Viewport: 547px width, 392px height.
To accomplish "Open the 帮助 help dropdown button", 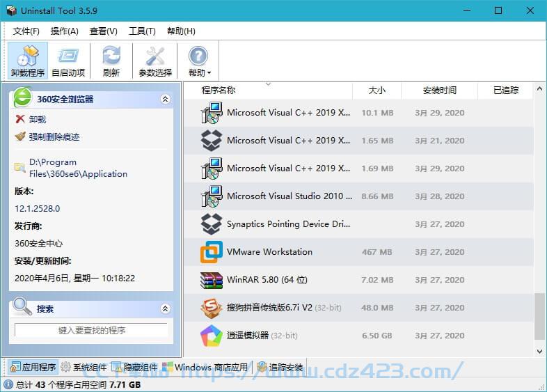I will [x=199, y=61].
